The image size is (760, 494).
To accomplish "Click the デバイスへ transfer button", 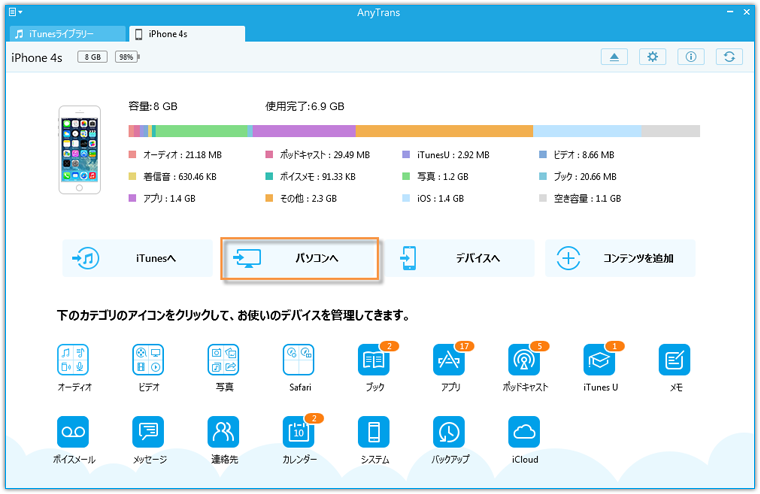I will [x=459, y=258].
